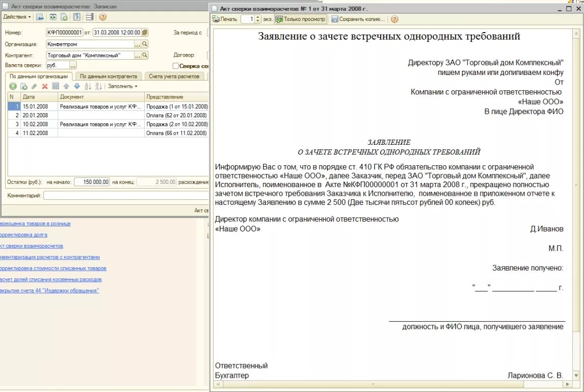Select the cell Оплата (62 от 20.01.2008)
Viewport: 584px width, 392px height.
click(176, 116)
